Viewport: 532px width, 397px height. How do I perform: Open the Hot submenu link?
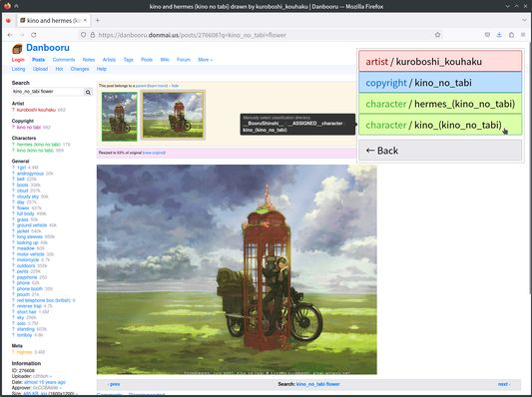pyautogui.click(x=59, y=69)
